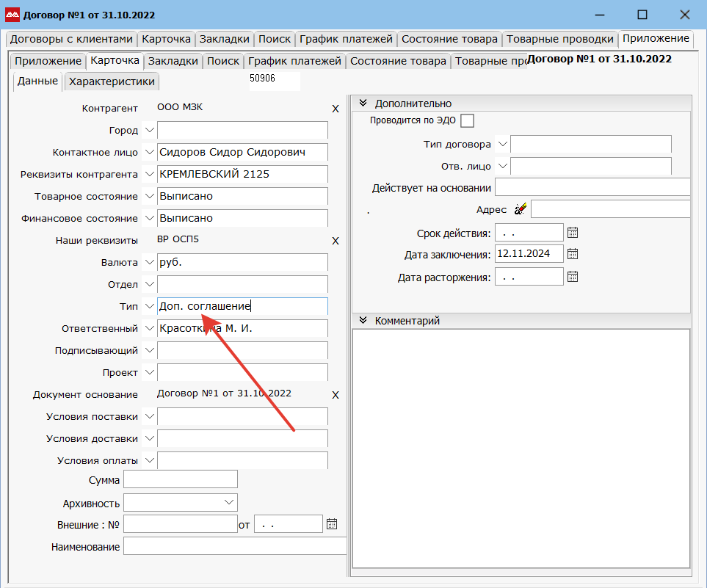
Task: Click the Дата заключения field 12.11.2024
Action: (529, 253)
